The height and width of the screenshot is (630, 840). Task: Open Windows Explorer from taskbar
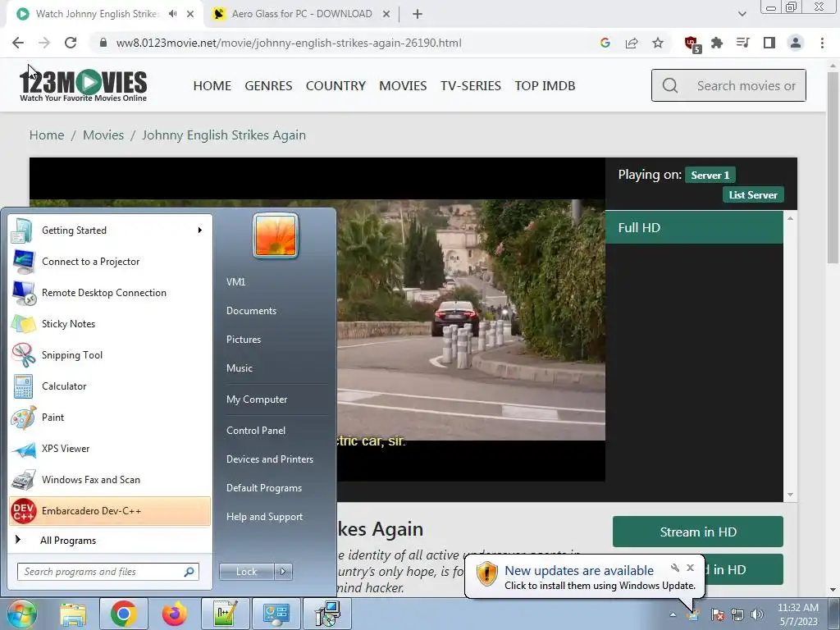[x=73, y=614]
